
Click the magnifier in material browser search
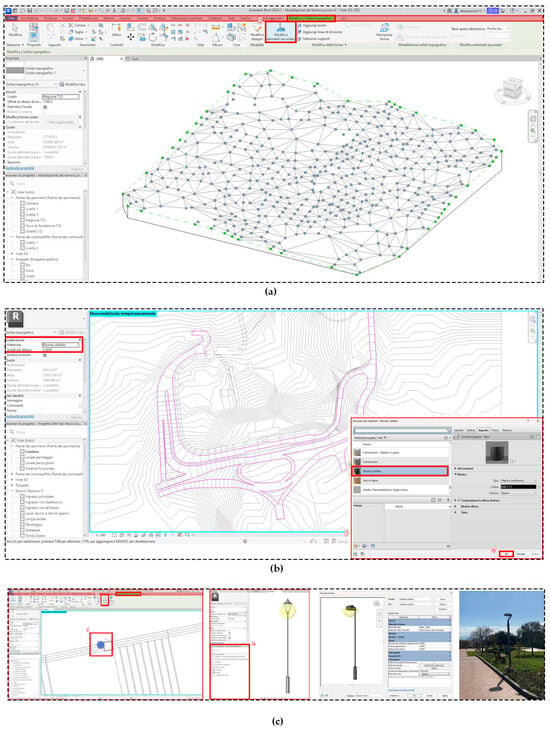coord(448,430)
